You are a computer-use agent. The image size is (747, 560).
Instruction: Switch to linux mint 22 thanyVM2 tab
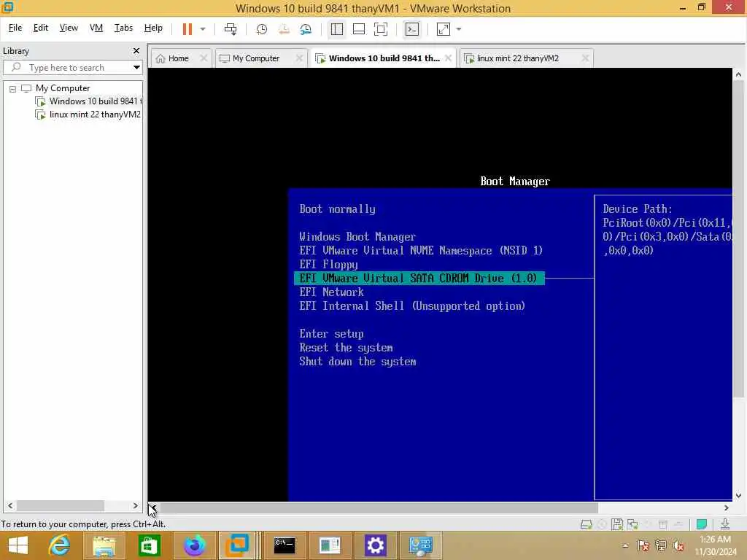517,58
